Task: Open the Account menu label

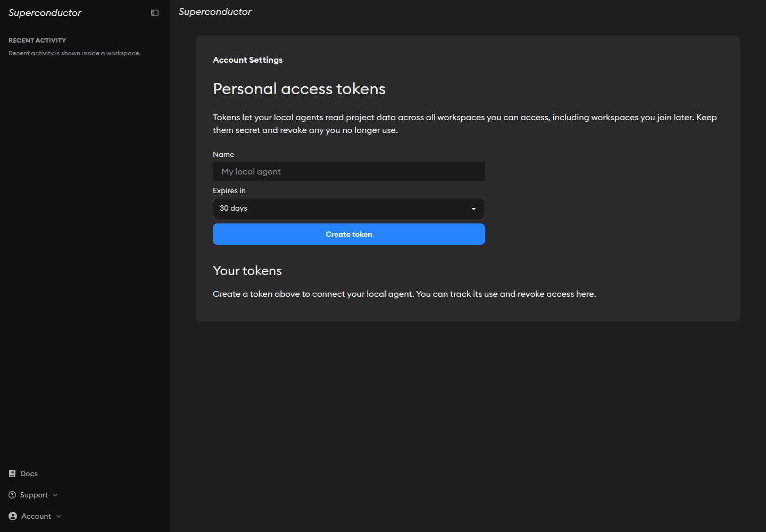Action: [x=36, y=516]
